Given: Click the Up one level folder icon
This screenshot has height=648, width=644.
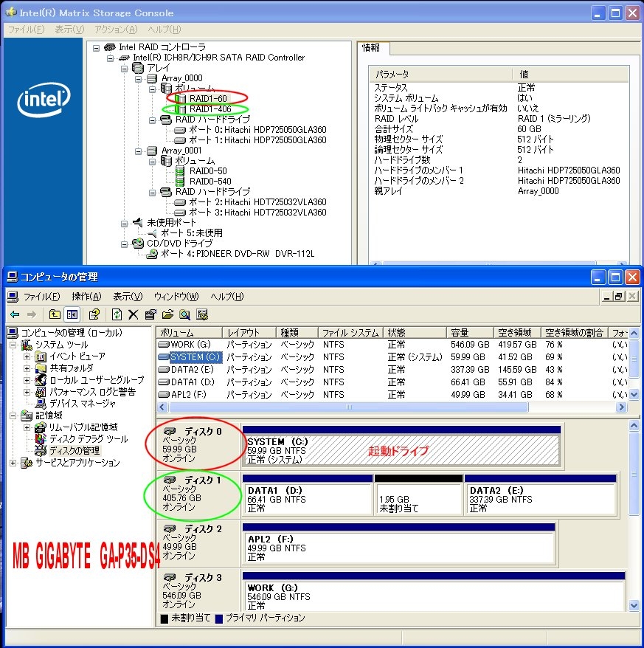Looking at the screenshot, I should [x=55, y=314].
